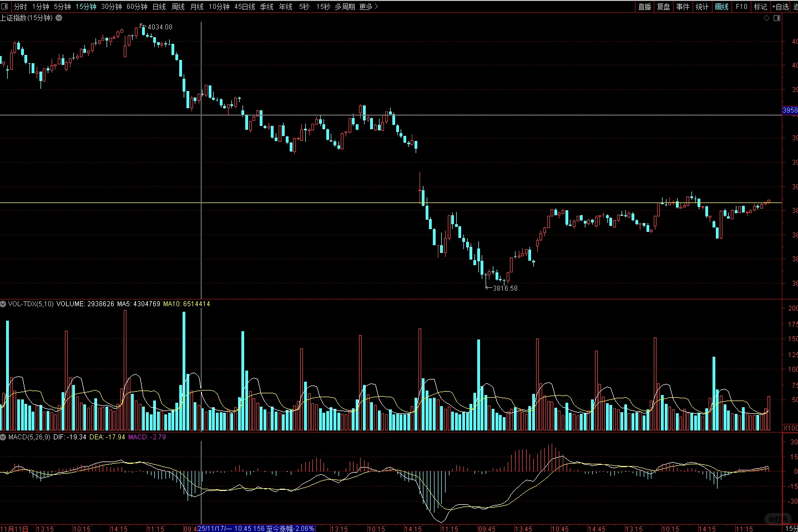Screen dimensions: 798x532
Task: Select the 15秒 period
Action: pos(323,7)
